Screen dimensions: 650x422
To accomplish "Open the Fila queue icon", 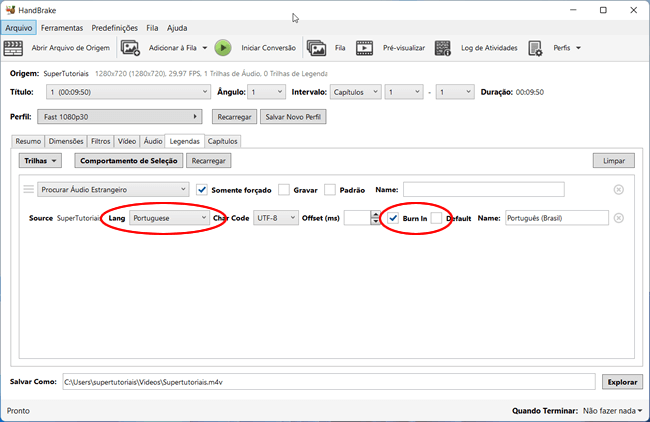I will coord(317,47).
